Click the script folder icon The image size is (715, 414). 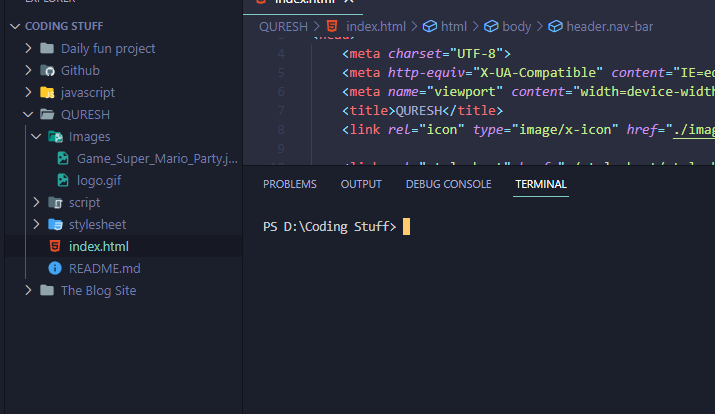[55, 202]
